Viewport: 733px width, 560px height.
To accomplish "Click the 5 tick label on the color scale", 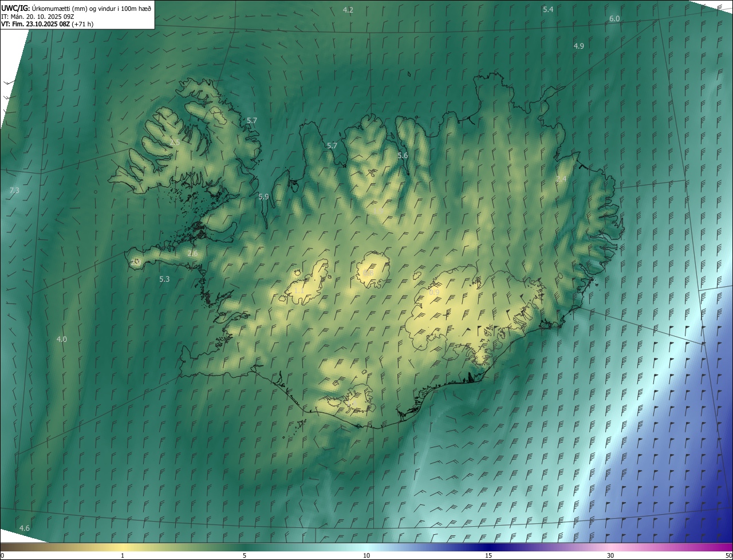I will [x=245, y=555].
